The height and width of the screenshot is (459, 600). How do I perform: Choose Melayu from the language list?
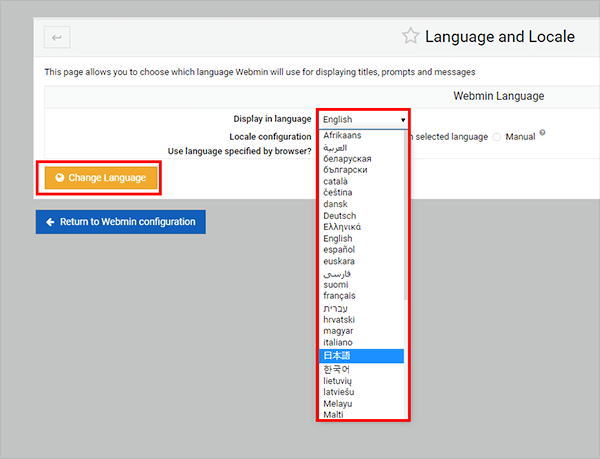(362, 404)
